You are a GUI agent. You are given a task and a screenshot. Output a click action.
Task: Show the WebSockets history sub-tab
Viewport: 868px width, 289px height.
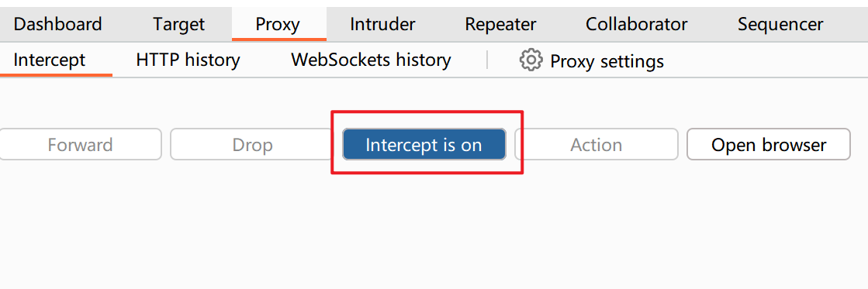coord(371,60)
